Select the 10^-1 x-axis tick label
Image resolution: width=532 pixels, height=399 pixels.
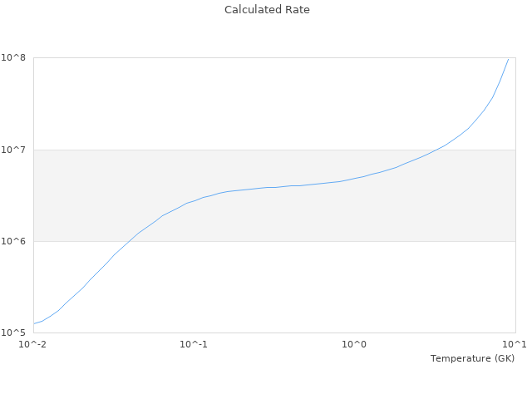(x=194, y=344)
